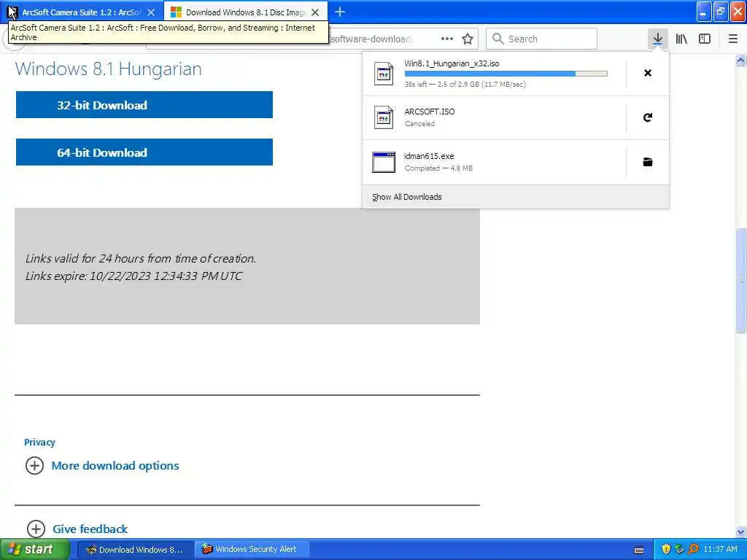The height and width of the screenshot is (560, 747).
Task: Click the idman615.exe program icon
Action: point(384,162)
